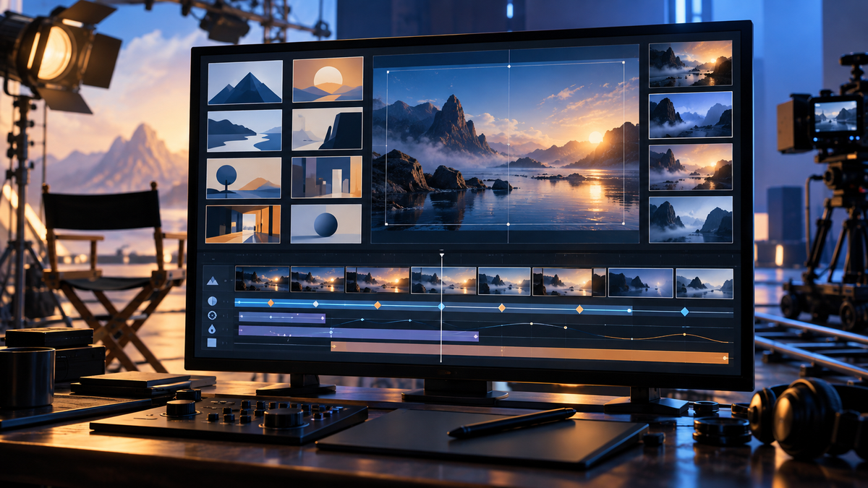868x488 pixels.
Task: Select the orange corridor interior thumbnail
Action: coord(242,224)
